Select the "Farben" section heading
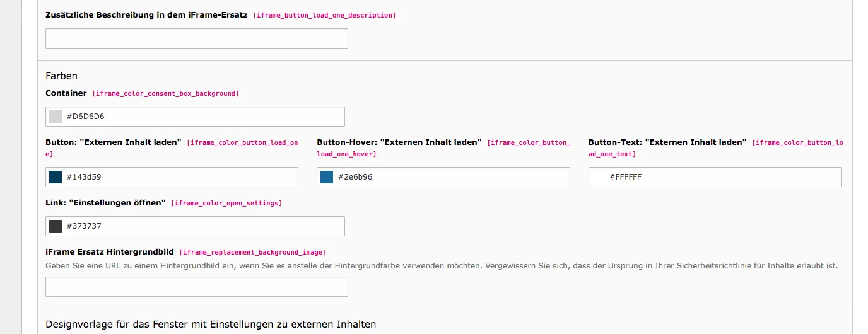 pyautogui.click(x=61, y=76)
